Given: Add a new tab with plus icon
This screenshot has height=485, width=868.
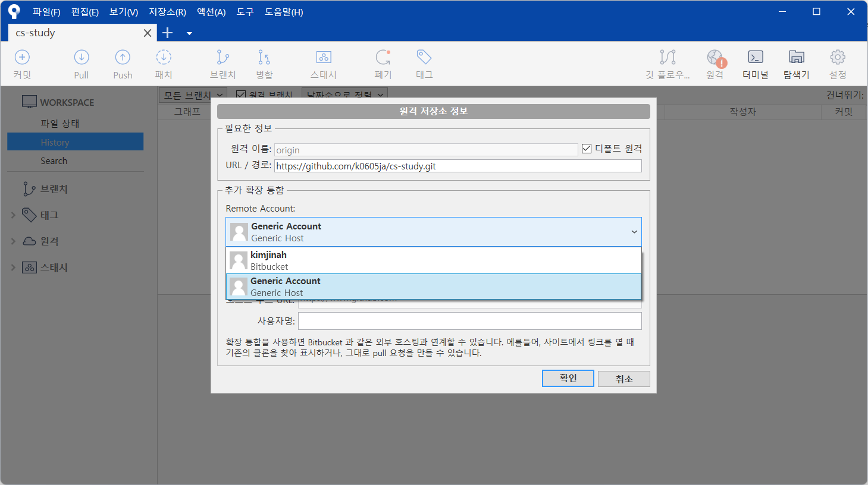Looking at the screenshot, I should point(168,33).
